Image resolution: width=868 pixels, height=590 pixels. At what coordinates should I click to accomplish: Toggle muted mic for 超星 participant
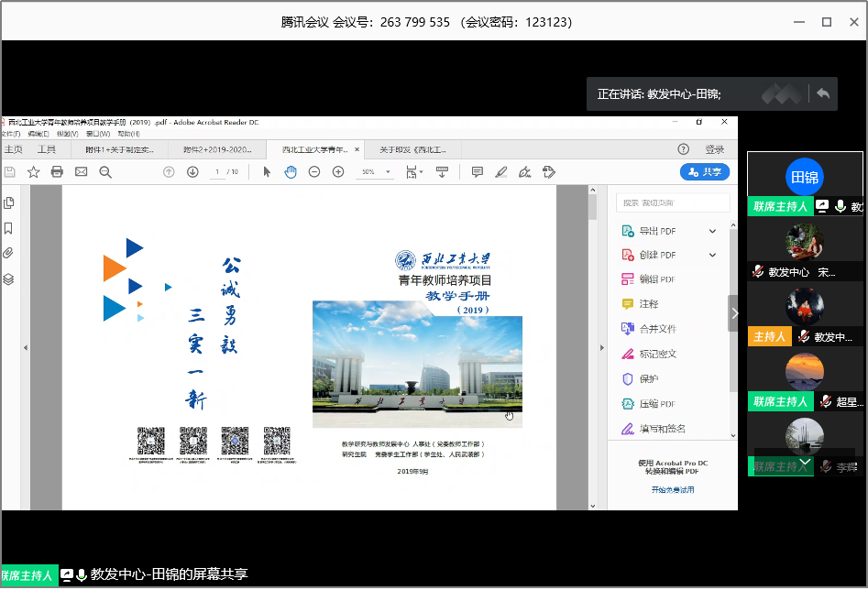click(x=825, y=401)
